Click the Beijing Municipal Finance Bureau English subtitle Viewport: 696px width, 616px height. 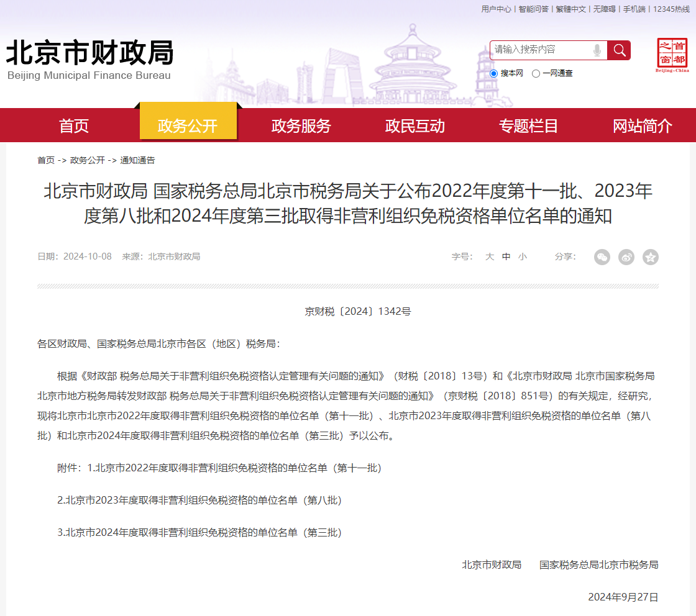coord(89,75)
